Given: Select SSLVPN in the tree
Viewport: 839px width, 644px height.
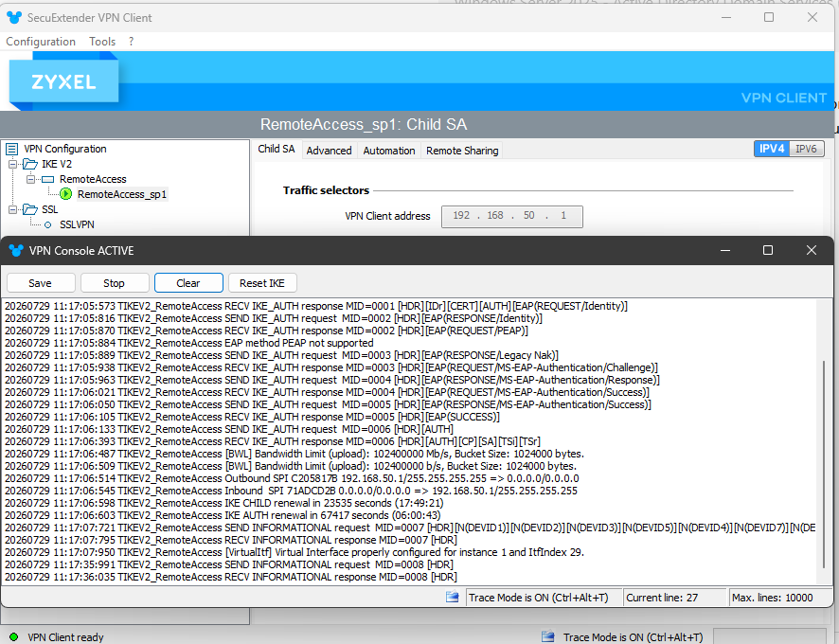Looking at the screenshot, I should click(77, 224).
